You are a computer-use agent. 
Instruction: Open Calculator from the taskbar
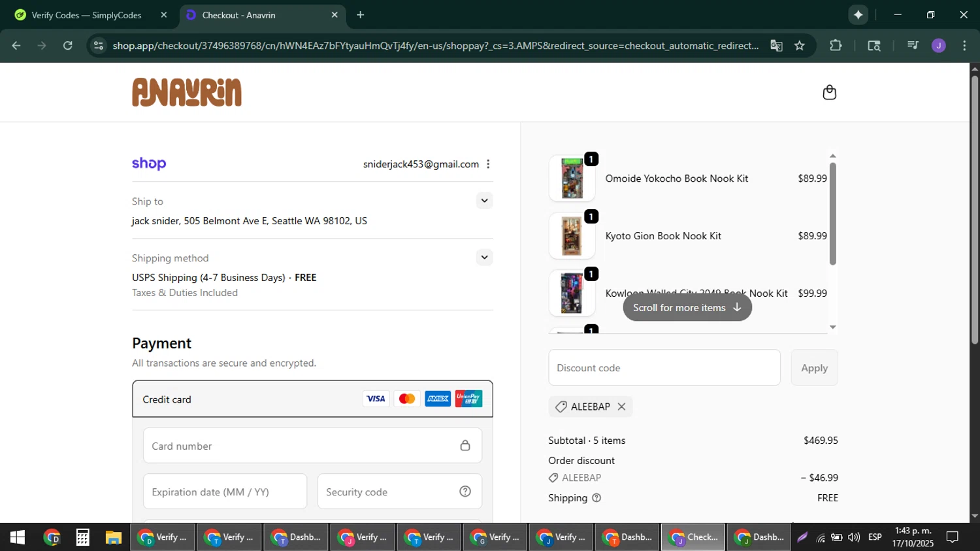[82, 537]
